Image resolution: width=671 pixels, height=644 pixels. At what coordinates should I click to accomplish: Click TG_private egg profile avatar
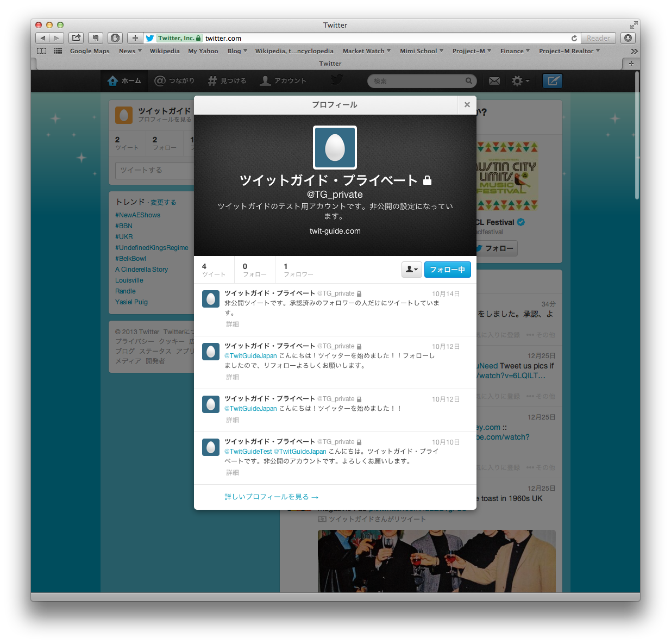(335, 147)
